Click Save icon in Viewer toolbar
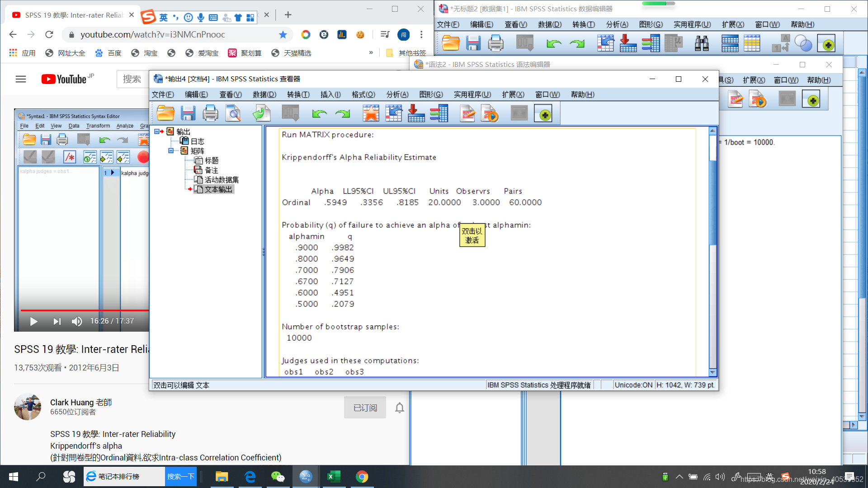This screenshot has width=868, height=488. coord(188,113)
